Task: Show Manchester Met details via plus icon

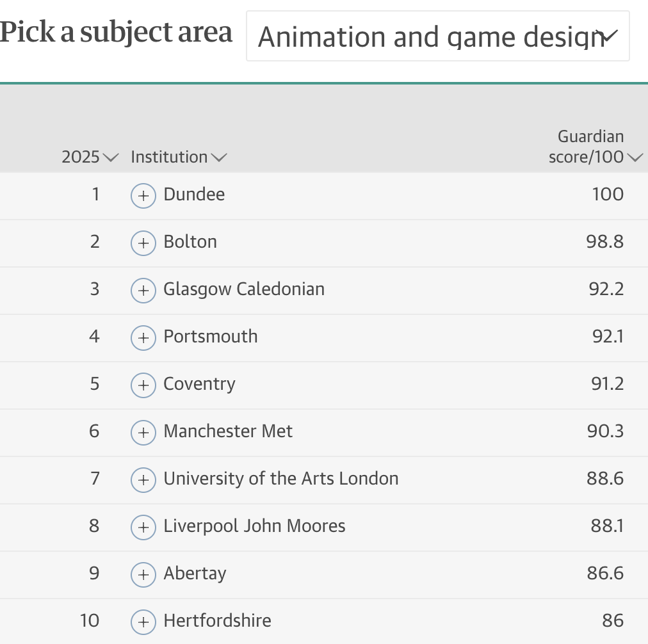Action: click(x=143, y=433)
